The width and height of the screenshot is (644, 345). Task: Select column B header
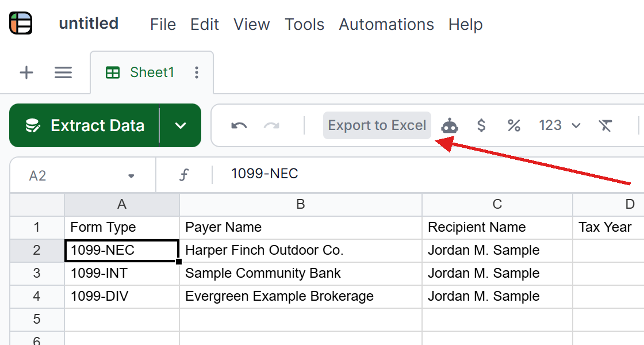301,204
